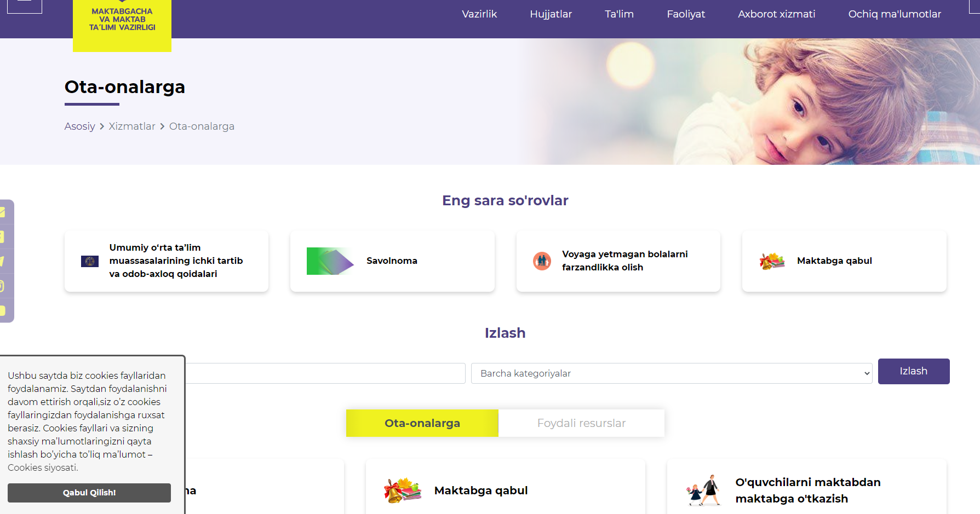Select the Ota-onalarga tab
The width and height of the screenshot is (980, 514).
[x=422, y=423]
